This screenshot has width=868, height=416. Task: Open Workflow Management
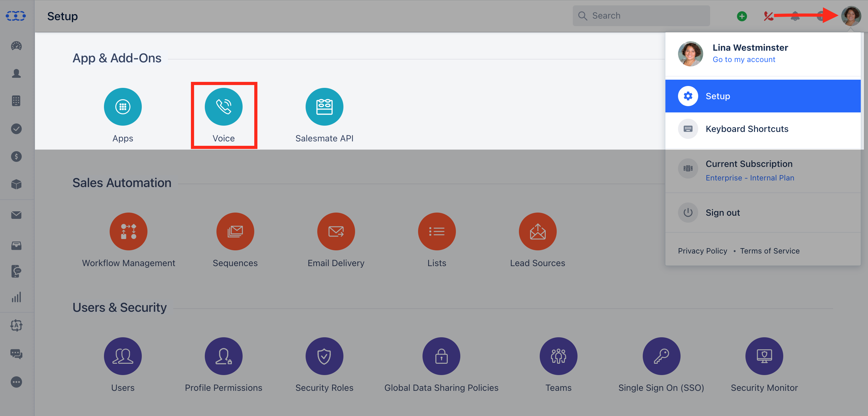pos(128,231)
